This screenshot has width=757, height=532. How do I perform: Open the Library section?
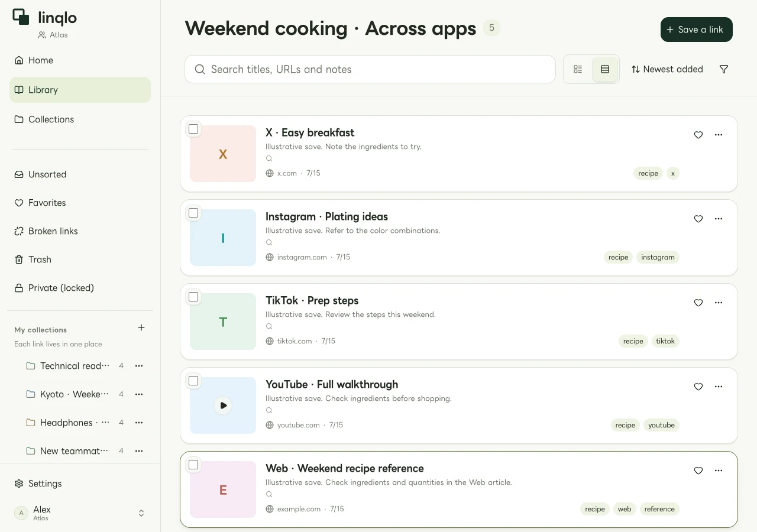[x=80, y=90]
